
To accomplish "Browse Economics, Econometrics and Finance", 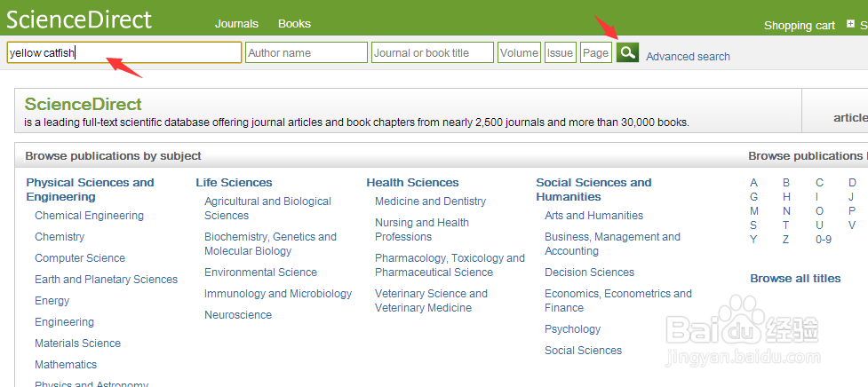I will click(618, 300).
